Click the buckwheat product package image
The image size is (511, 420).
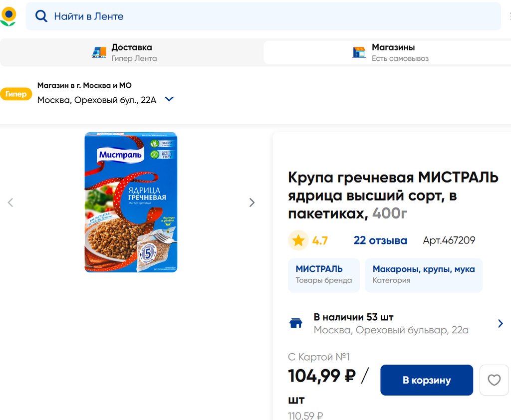point(131,202)
